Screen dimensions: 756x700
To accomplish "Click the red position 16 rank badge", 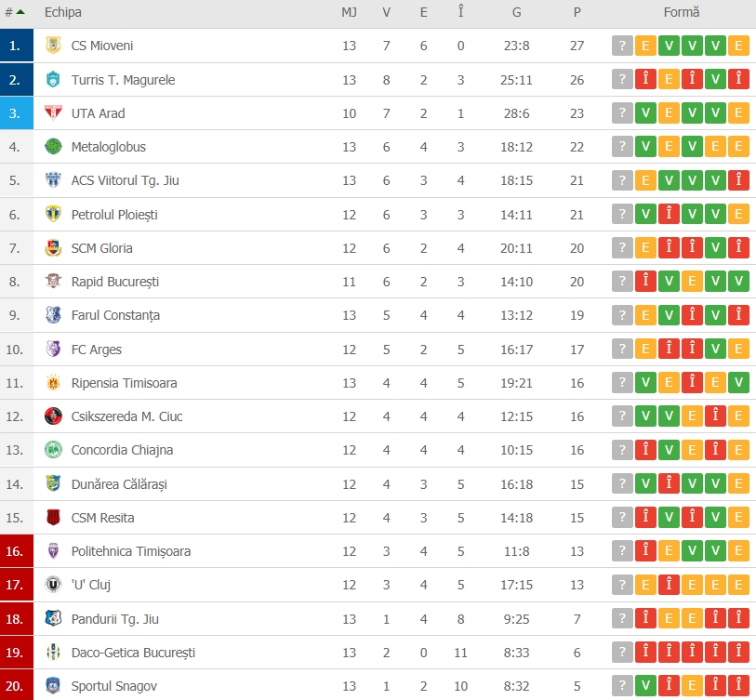I will (14, 551).
